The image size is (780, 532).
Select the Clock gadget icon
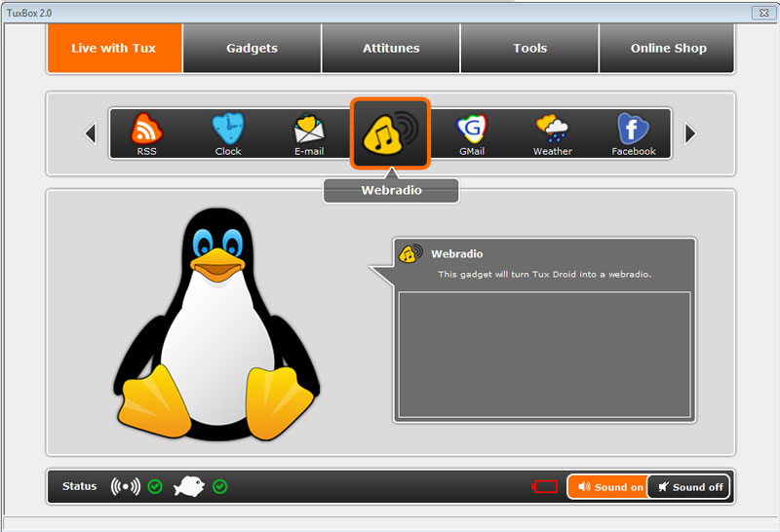[x=228, y=133]
